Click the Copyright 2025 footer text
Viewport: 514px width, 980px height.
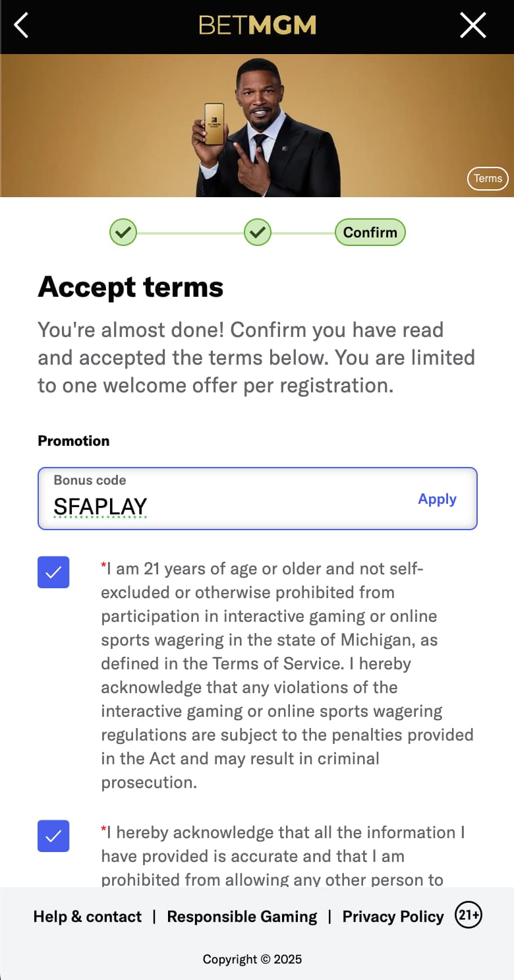point(252,959)
